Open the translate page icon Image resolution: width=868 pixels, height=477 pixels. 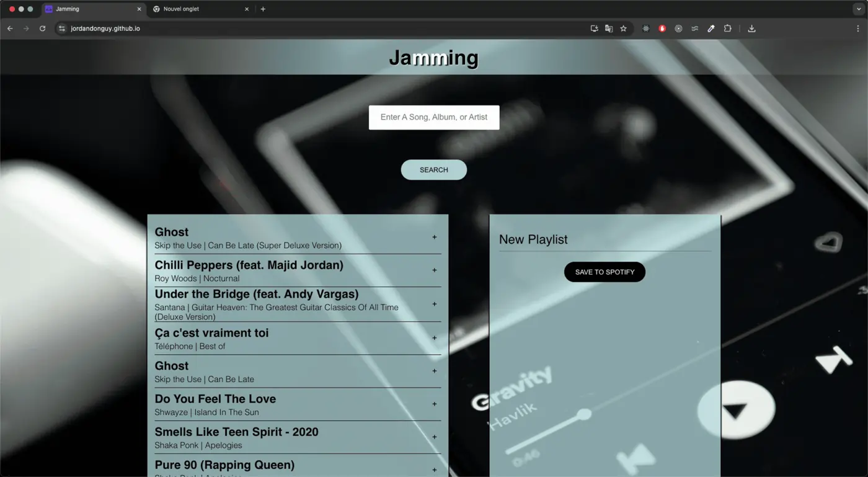pos(609,29)
